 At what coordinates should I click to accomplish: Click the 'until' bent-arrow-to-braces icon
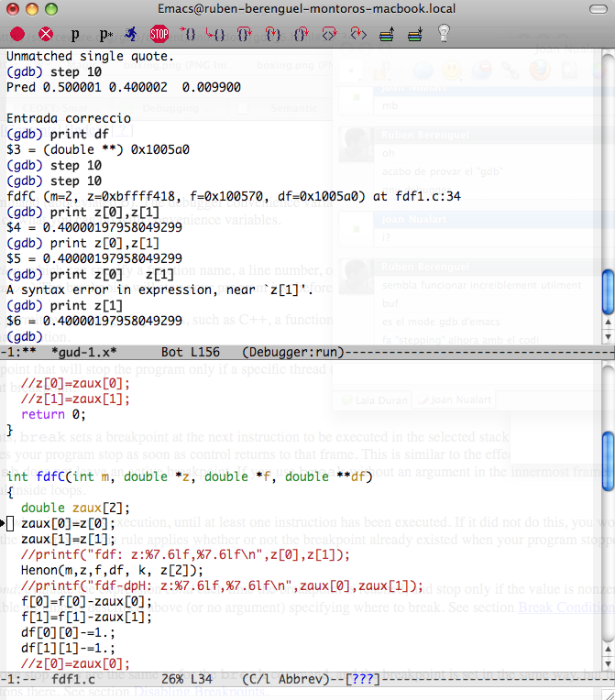[x=215, y=34]
